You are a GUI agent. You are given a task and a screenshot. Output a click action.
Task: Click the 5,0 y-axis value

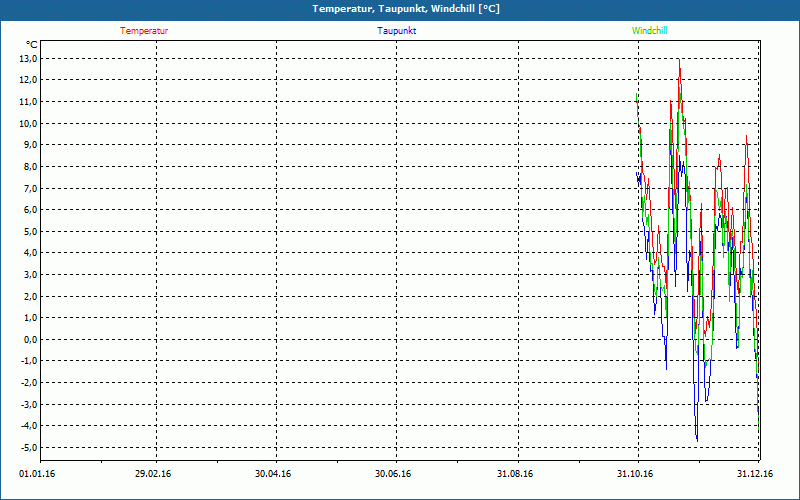31,231
